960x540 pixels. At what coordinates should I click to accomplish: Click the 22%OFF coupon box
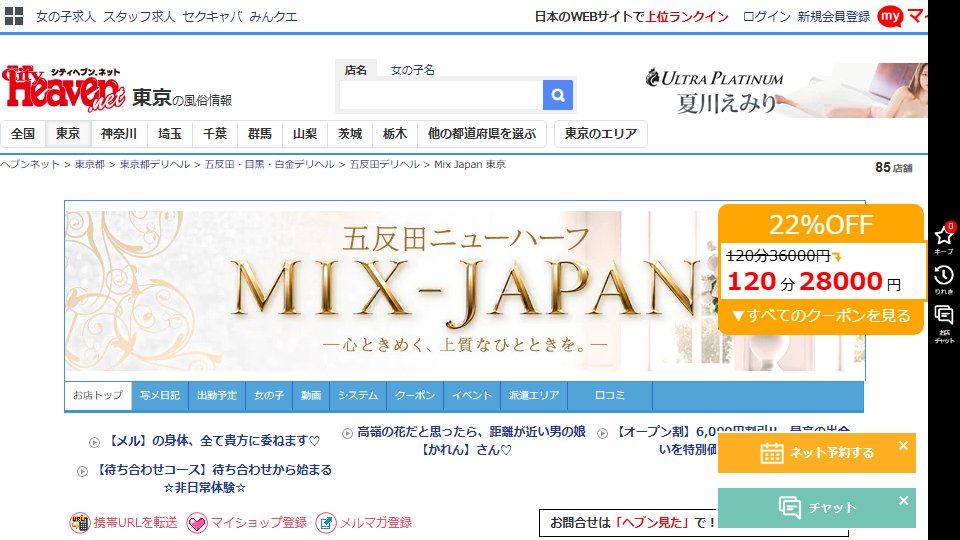tap(821, 269)
